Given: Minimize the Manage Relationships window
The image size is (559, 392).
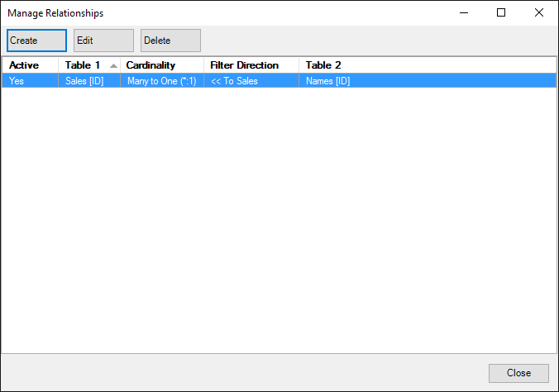Looking at the screenshot, I should (464, 13).
